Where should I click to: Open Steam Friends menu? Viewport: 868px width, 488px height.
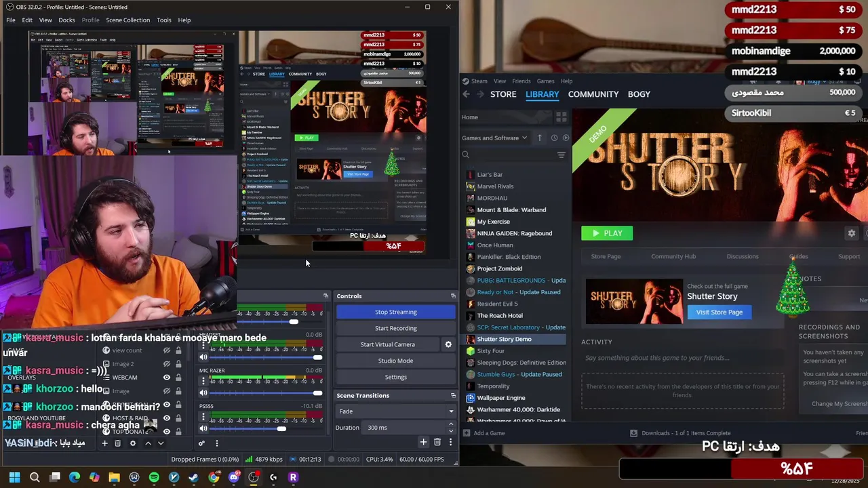click(x=521, y=81)
